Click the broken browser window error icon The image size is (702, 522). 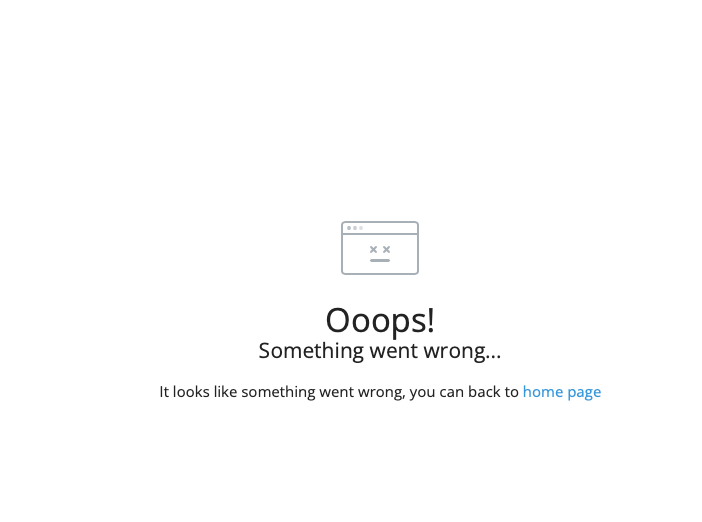pos(380,248)
